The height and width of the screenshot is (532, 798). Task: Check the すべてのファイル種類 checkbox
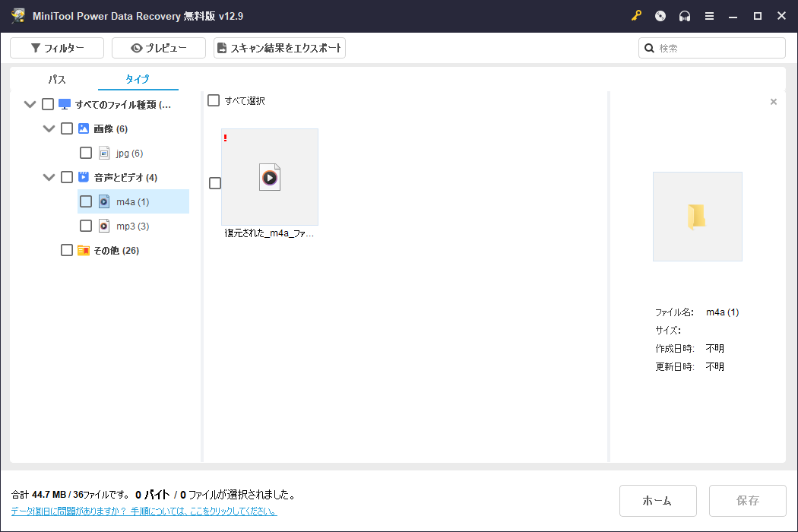point(48,104)
